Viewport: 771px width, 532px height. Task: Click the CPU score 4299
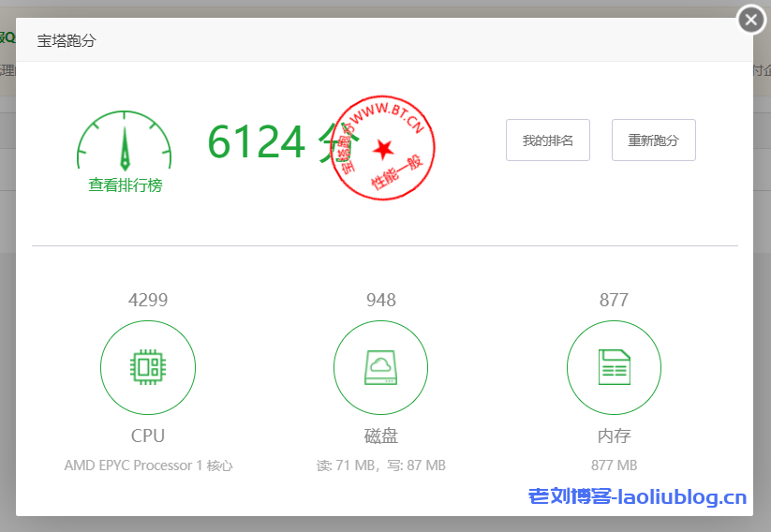pos(148,300)
